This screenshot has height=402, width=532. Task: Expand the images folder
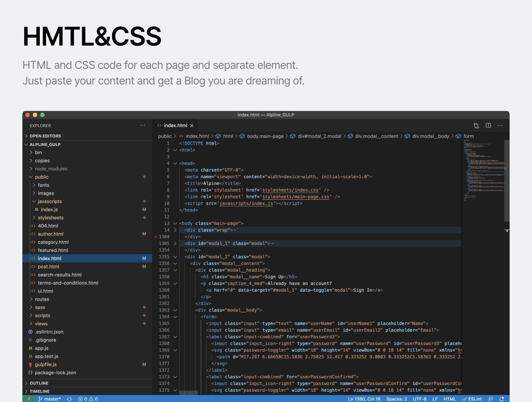[x=87, y=193]
